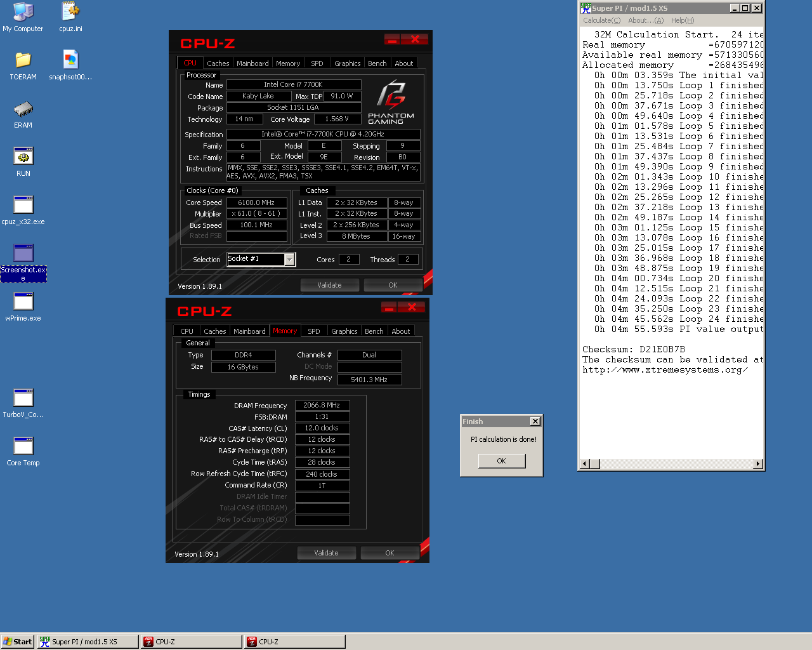
Task: Open About tab in lower CPU-Z window
Action: click(401, 331)
